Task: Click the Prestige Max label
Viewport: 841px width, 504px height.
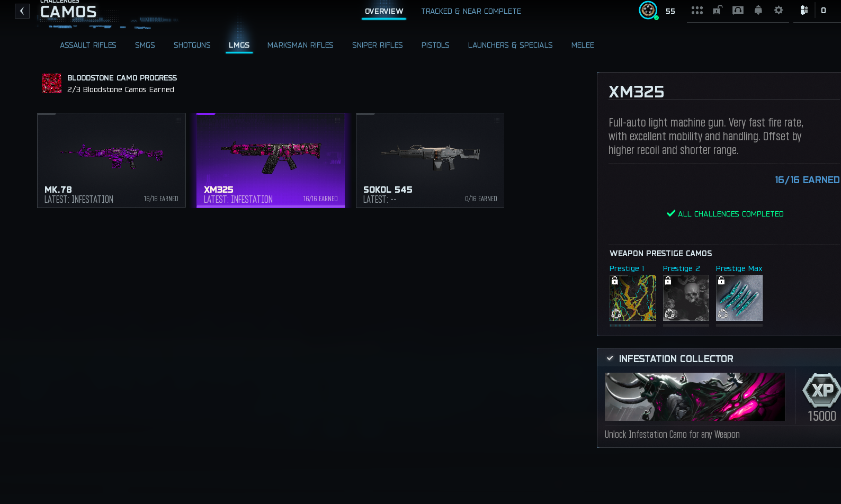Action: tap(739, 268)
